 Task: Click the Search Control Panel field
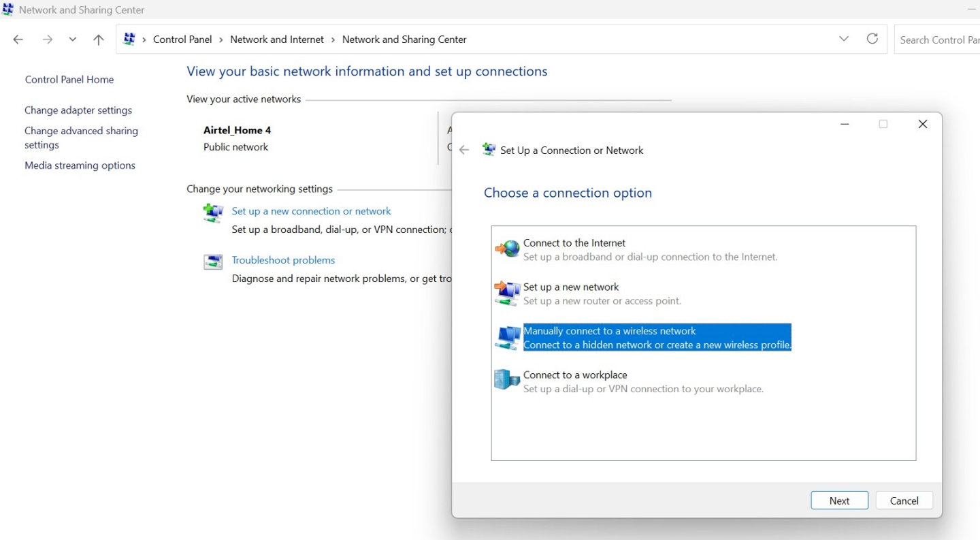(x=939, y=39)
